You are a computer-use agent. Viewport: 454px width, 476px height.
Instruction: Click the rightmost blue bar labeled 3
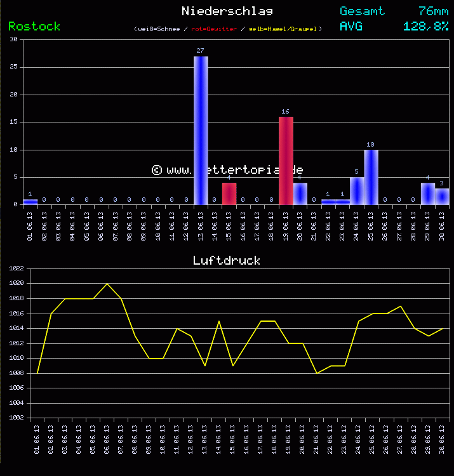click(x=442, y=196)
